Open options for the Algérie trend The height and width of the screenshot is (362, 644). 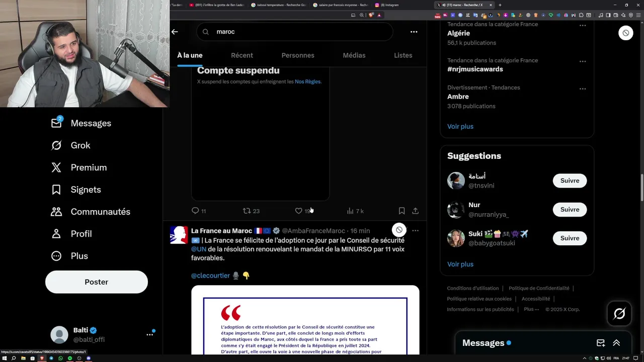click(x=582, y=25)
